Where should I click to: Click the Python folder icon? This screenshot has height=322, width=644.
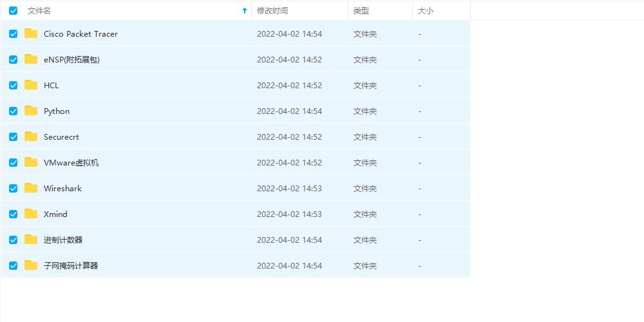coord(31,111)
